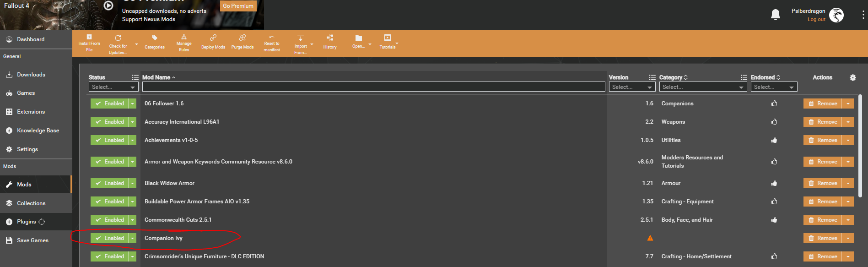Toggle Enabled for Armor and Weapon Keywords

click(109, 162)
